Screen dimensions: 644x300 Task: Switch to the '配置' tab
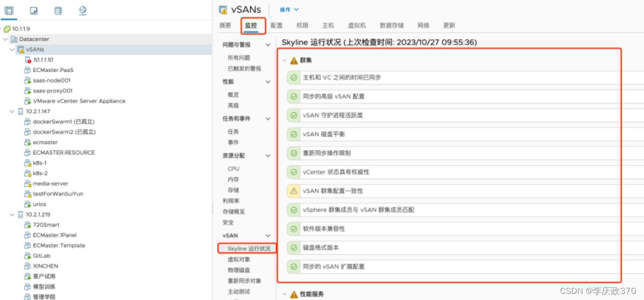click(x=277, y=26)
